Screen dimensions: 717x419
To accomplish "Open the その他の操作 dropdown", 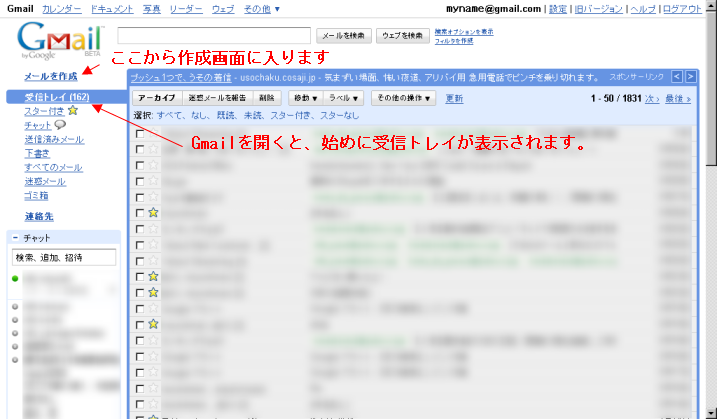I will (x=403, y=98).
